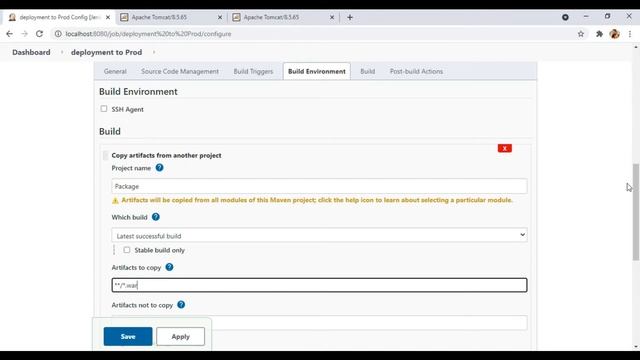Click the Build Environment section heading
Viewport: 640px width, 360px height.
(x=138, y=92)
